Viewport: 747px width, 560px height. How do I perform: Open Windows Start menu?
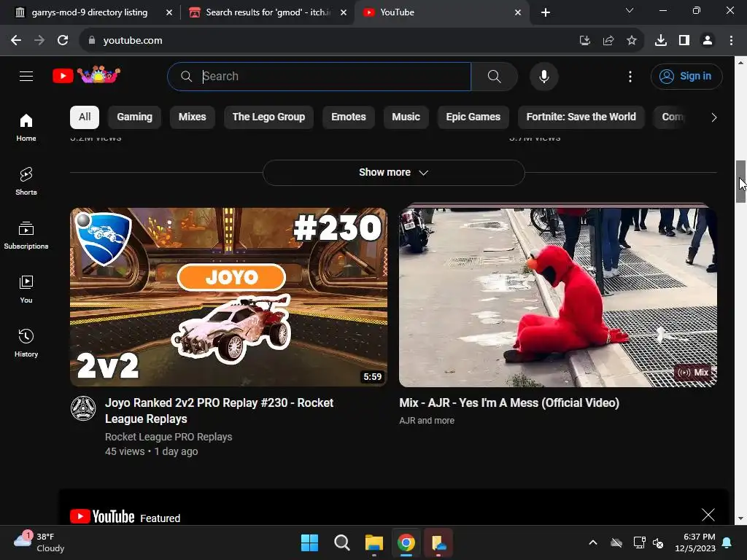point(309,542)
